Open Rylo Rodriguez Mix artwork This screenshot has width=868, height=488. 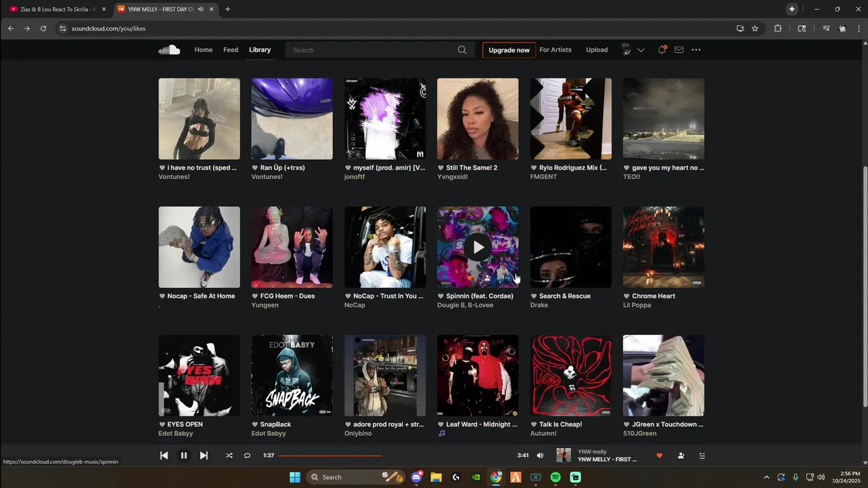coord(571,119)
